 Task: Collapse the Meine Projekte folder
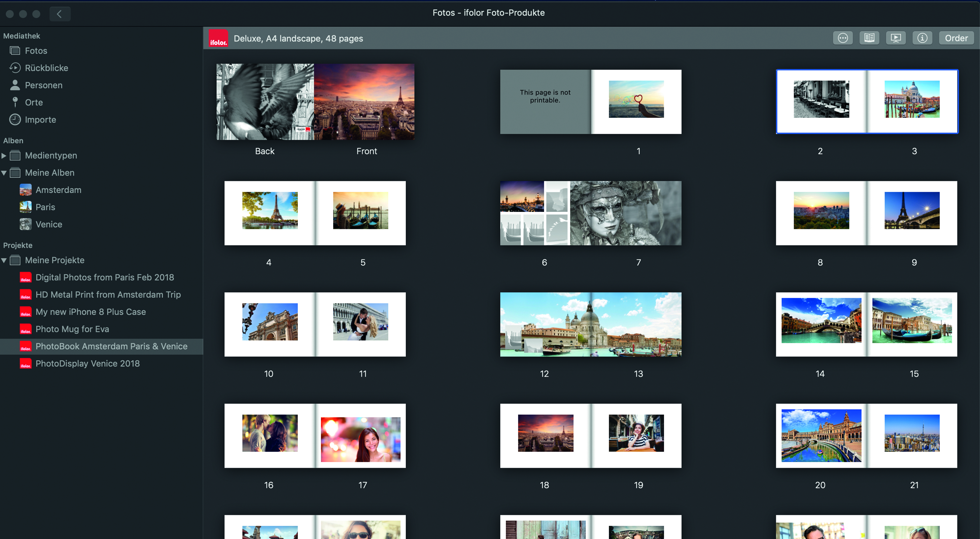4,260
